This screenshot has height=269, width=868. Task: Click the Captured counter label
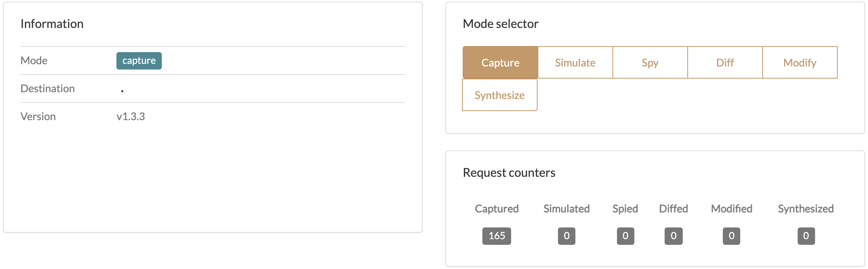[497, 209]
